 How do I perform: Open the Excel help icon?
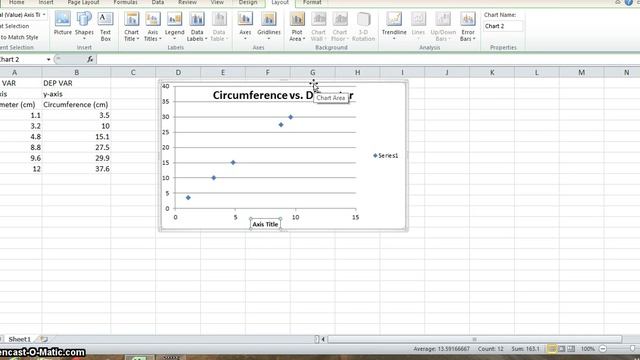(629, 2)
